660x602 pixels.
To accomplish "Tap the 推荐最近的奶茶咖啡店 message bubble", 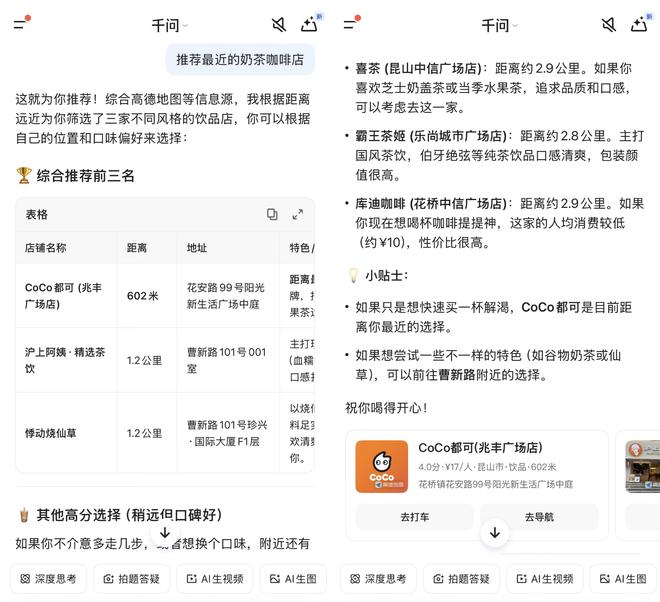I will (x=240, y=59).
